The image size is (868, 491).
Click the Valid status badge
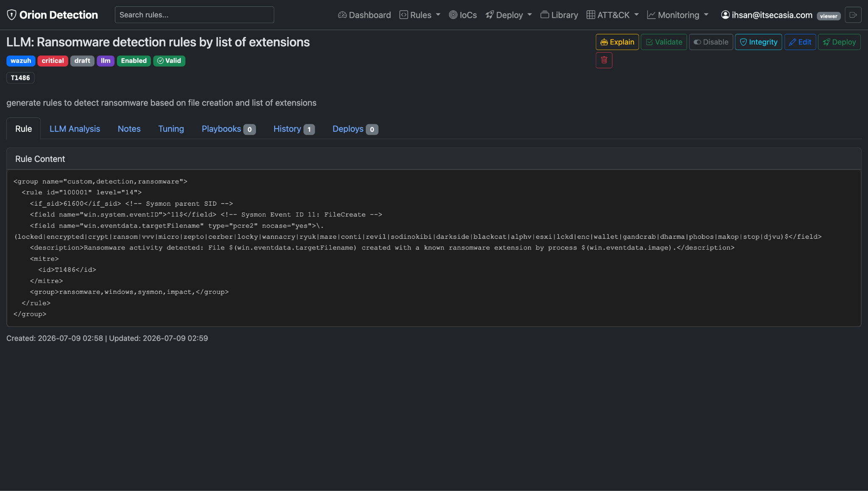[169, 61]
